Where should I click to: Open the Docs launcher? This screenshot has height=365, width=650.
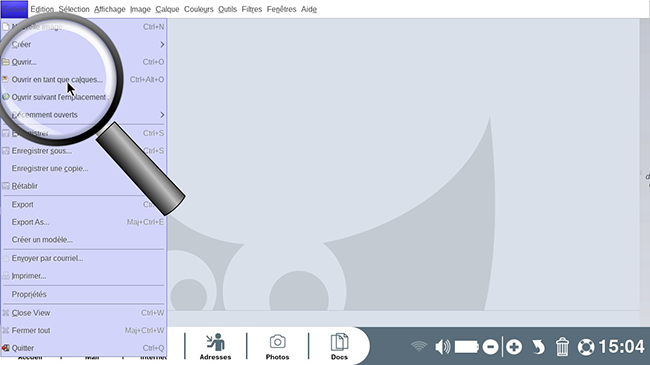click(339, 347)
